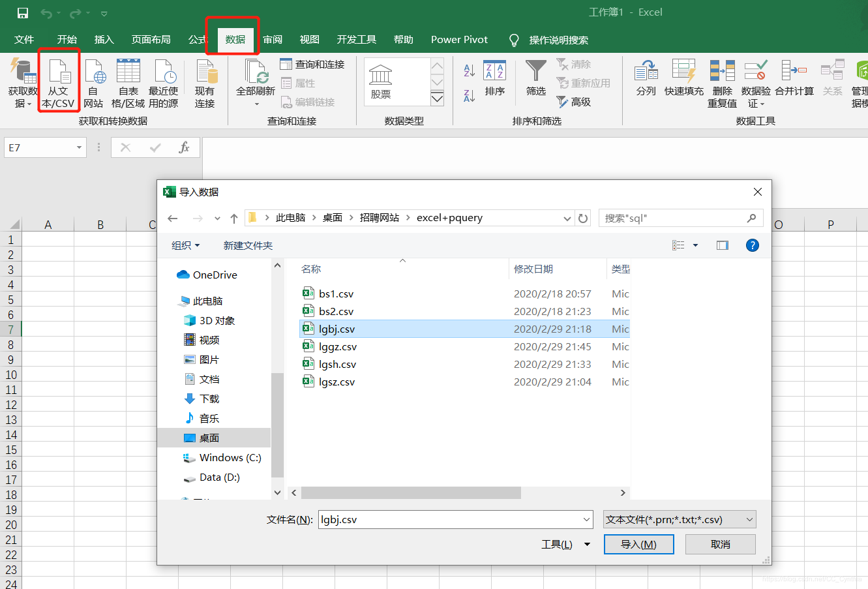The image size is (868, 589).
Task: Open the 排序 sort dialog icon
Action: (495, 79)
